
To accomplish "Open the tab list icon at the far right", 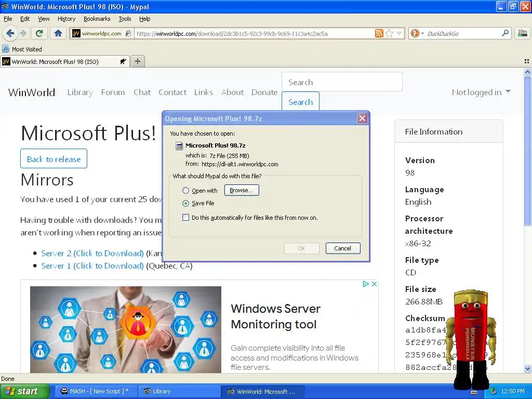I will tap(527, 61).
